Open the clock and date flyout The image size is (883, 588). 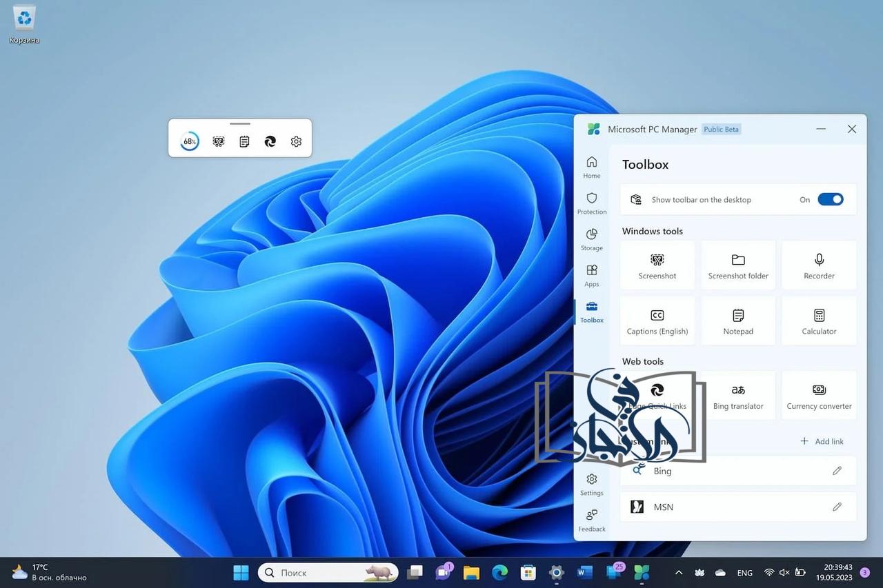pos(833,572)
